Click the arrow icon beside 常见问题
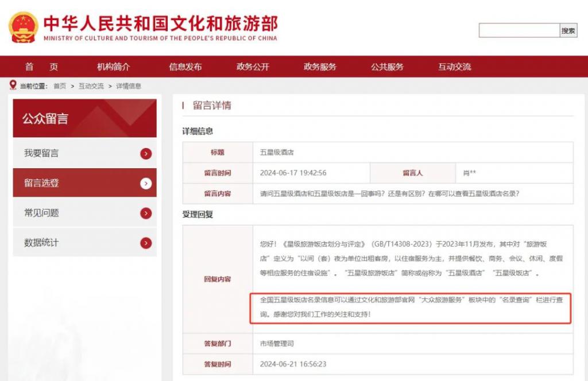This screenshot has width=588, height=381. [x=146, y=213]
